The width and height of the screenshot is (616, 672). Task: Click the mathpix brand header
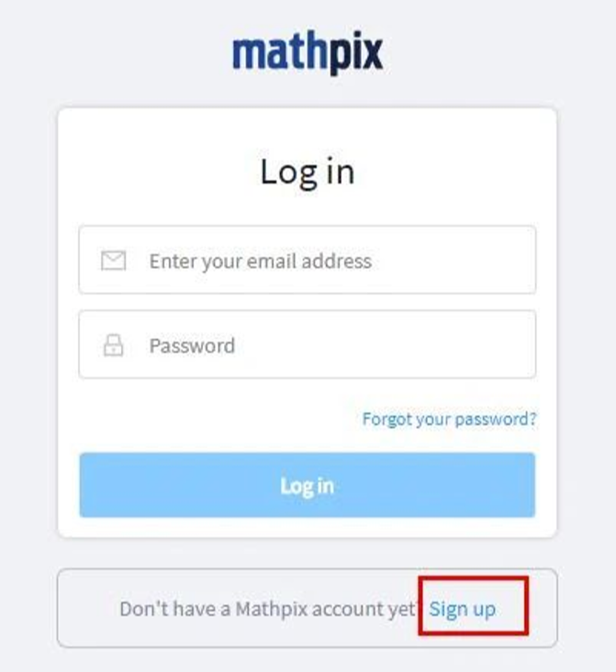coord(308,53)
